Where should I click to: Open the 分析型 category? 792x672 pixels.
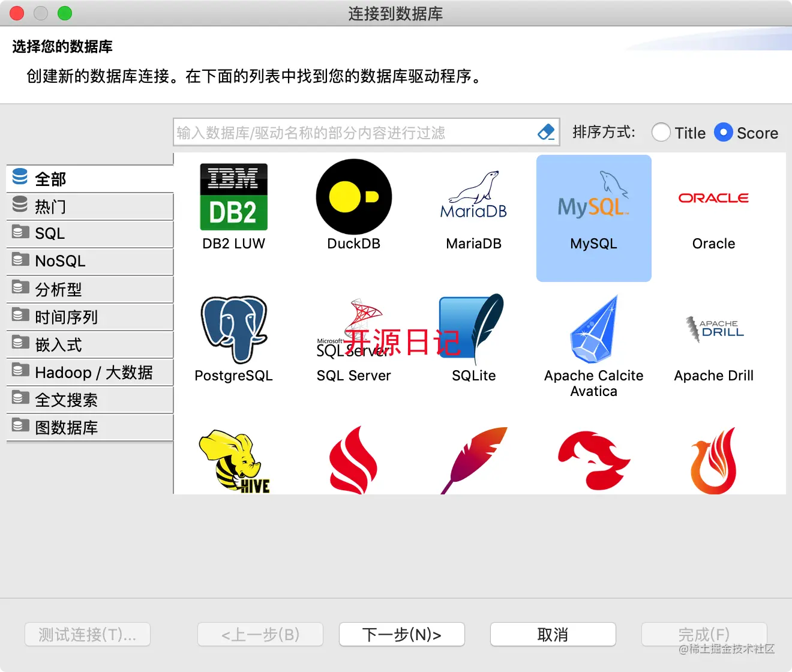pos(90,289)
